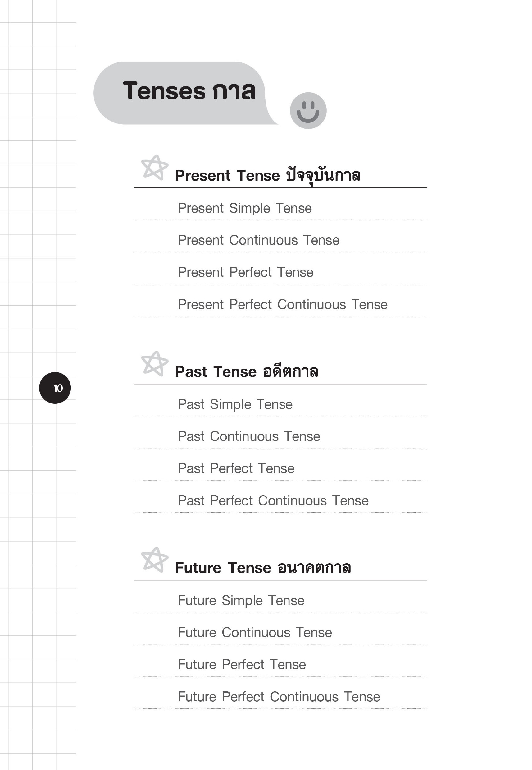The height and width of the screenshot is (770, 532).
Task: Open the Future Simple Tense entry
Action: tap(241, 601)
